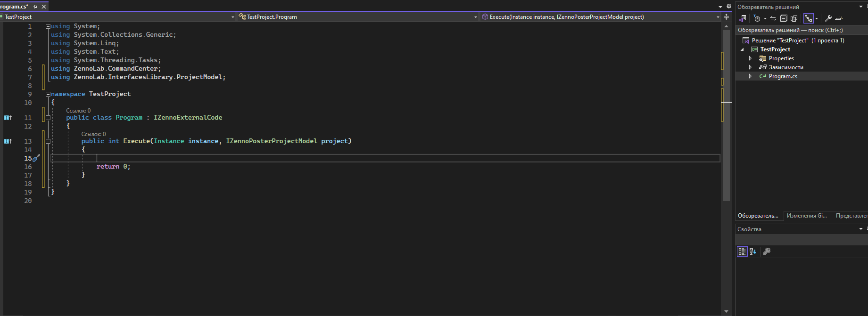Click the Property Pages key icon
The height and width of the screenshot is (316, 868).
coord(767,251)
